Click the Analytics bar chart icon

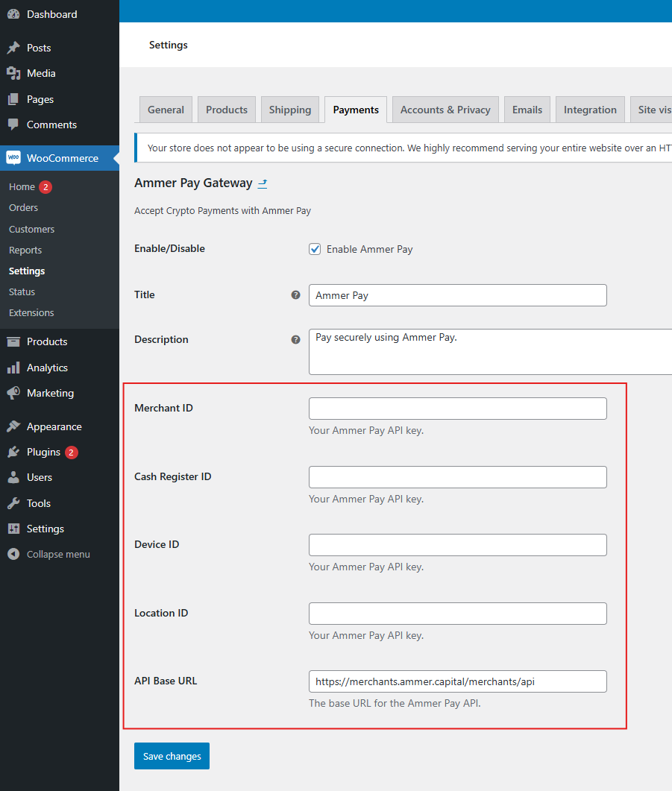point(13,368)
